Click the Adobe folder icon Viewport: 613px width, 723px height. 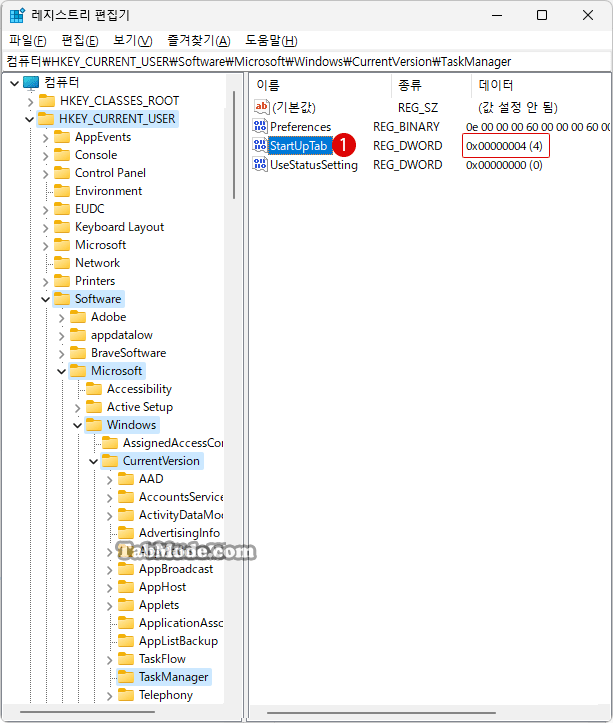(x=78, y=317)
